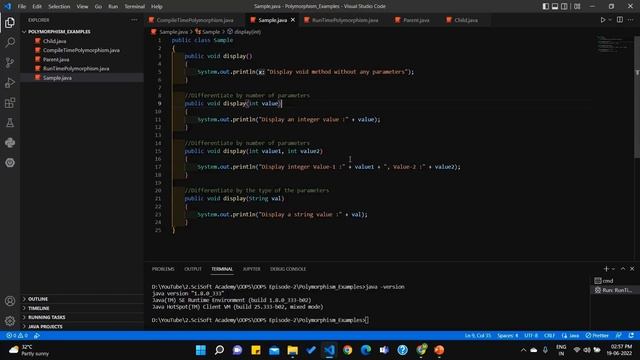Open the Python icon in activity bar
Image resolution: width=640 pixels, height=360 pixels.
point(10,142)
